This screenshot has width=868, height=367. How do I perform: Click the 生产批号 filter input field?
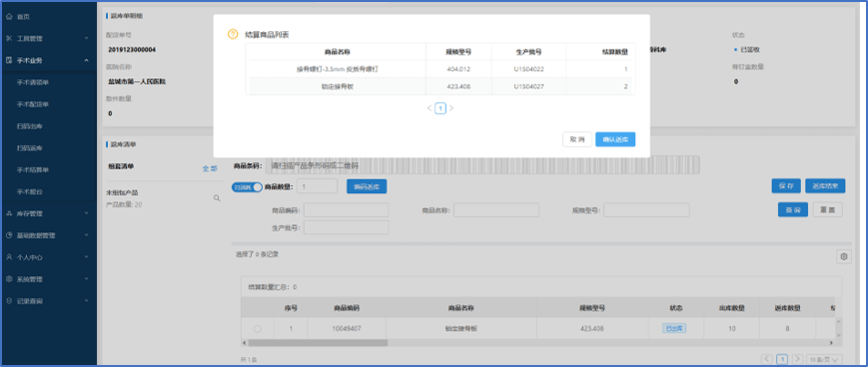click(346, 227)
